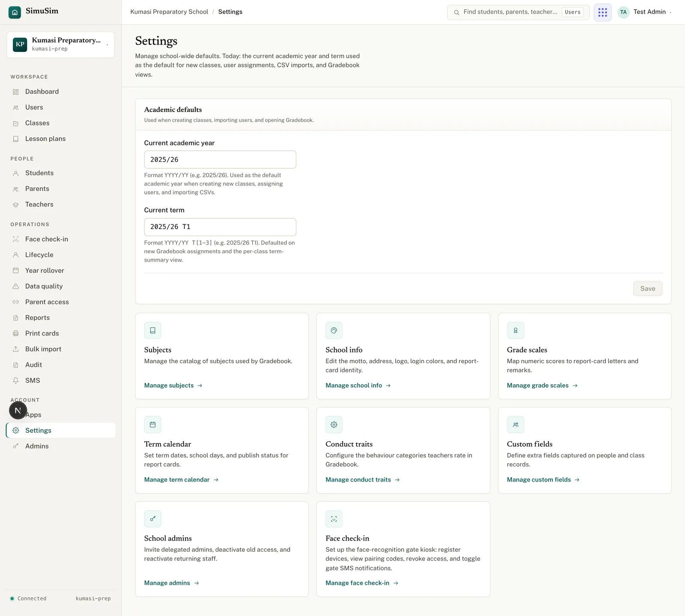Image resolution: width=685 pixels, height=616 pixels.
Task: Click the School info palette icon
Action: coord(334,330)
